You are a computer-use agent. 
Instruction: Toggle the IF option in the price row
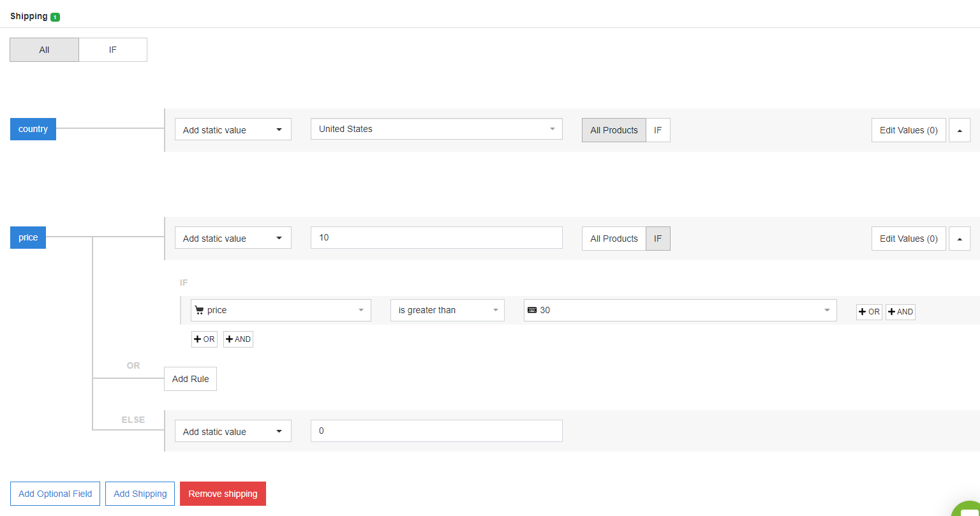tap(658, 239)
